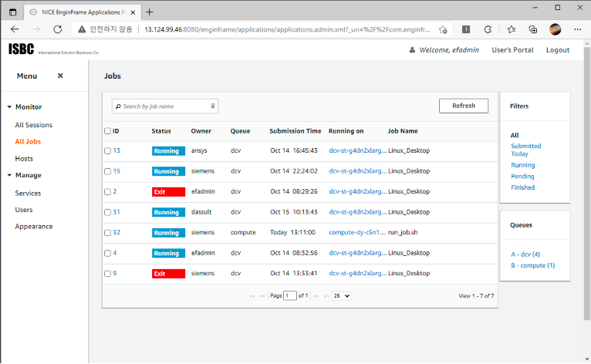This screenshot has height=364, width=591.
Task: Check the box for job 32
Action: (x=107, y=233)
